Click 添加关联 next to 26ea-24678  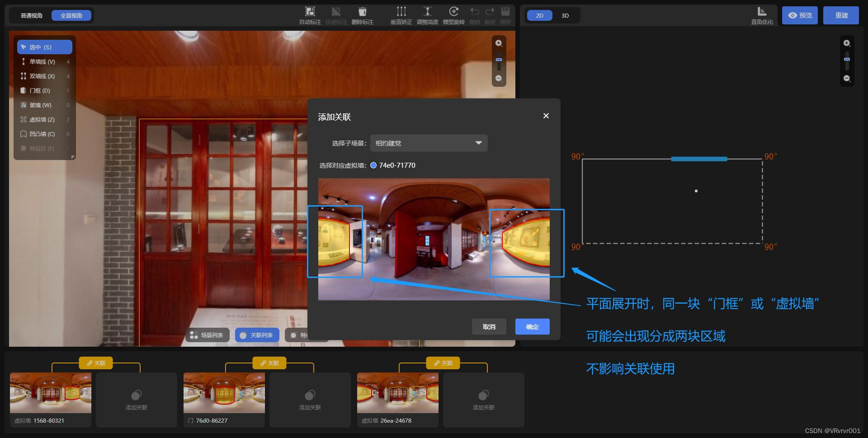click(x=484, y=400)
